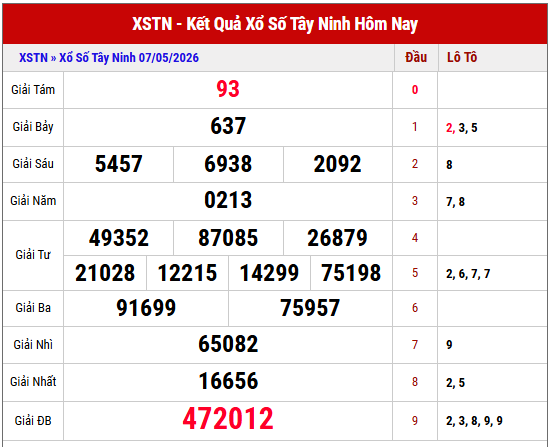
Task: Open Xổ Số Tây Ninh 07/05/2026 link
Action: [129, 58]
